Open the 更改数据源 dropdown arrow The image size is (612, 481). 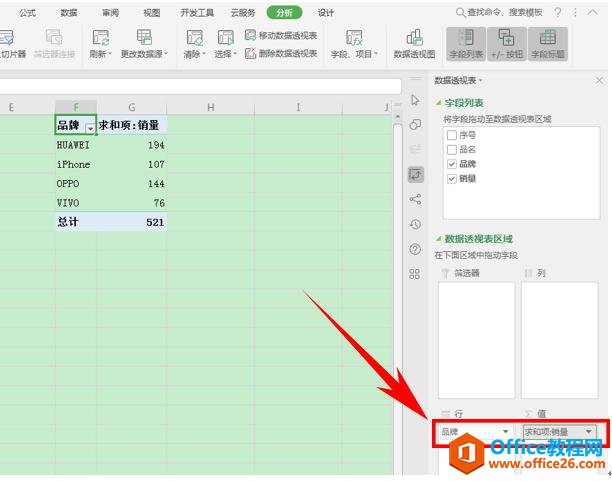point(165,53)
